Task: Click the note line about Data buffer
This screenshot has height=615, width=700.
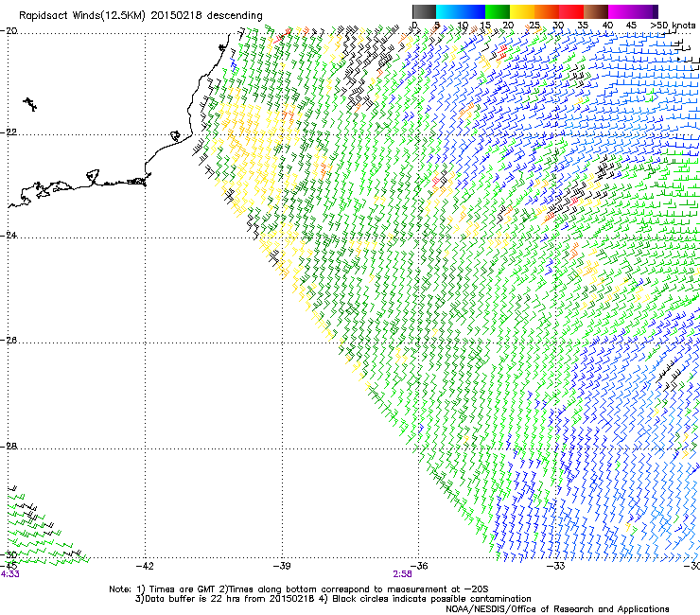Action: point(333,599)
